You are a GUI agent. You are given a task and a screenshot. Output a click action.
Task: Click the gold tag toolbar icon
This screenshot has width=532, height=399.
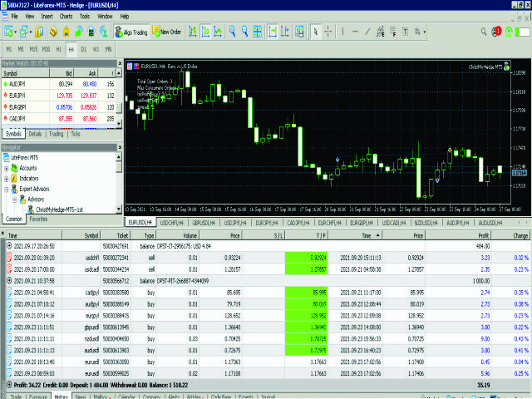pos(53,32)
